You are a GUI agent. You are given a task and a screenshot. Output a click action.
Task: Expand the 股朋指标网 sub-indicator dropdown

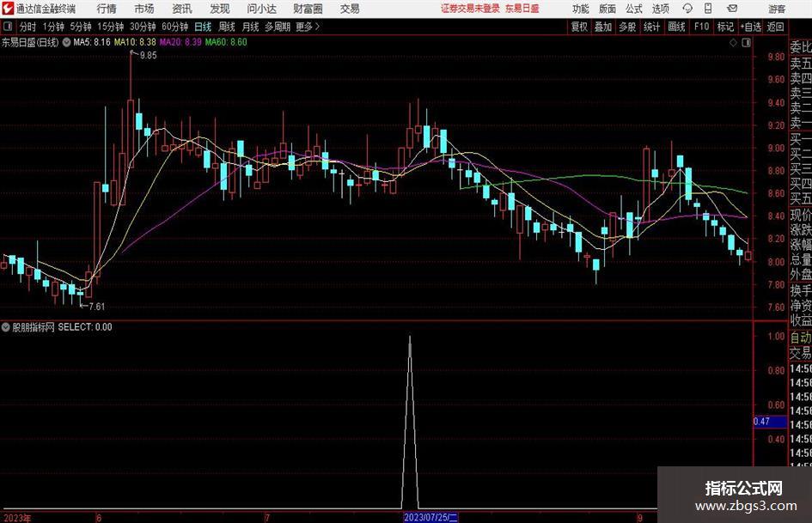click(x=6, y=327)
